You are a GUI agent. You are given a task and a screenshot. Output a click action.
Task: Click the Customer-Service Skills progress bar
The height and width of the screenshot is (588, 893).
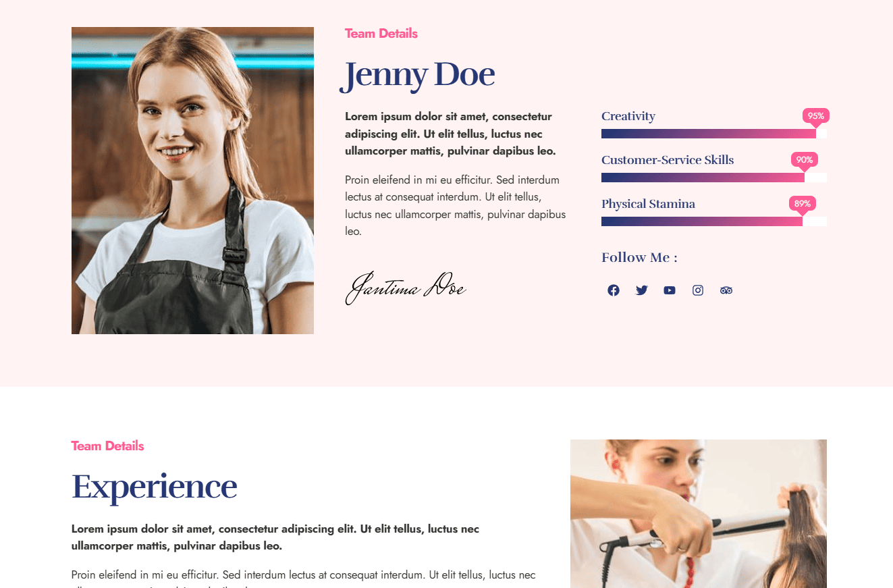pos(714,178)
